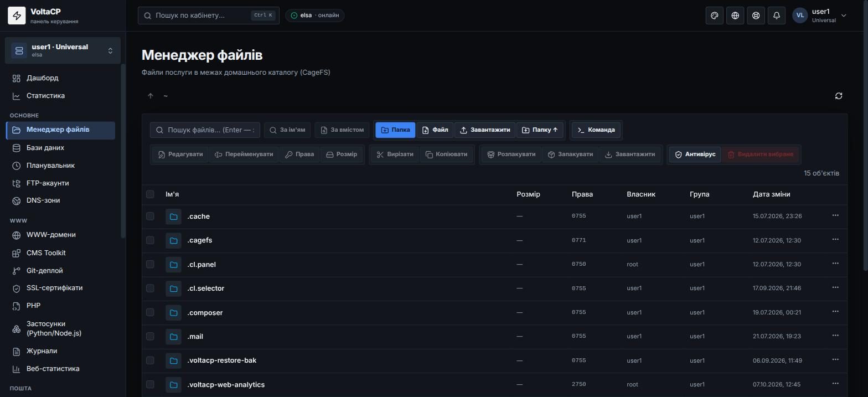Tick the checkbox for .cagefs folder
The width and height of the screenshot is (868, 397).
[150, 240]
